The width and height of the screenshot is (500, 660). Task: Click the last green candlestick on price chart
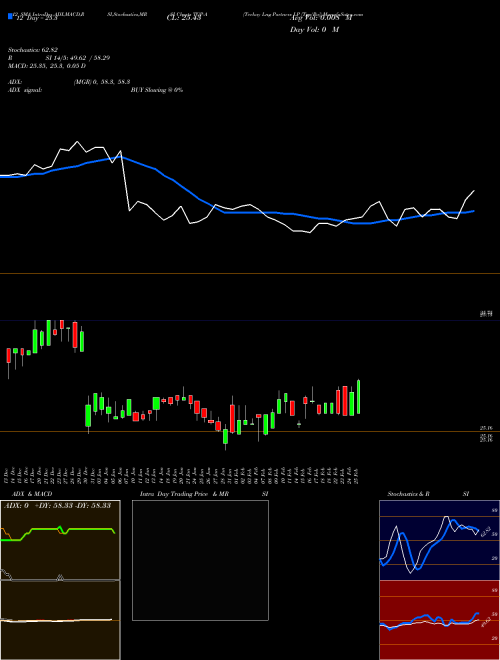pyautogui.click(x=359, y=397)
